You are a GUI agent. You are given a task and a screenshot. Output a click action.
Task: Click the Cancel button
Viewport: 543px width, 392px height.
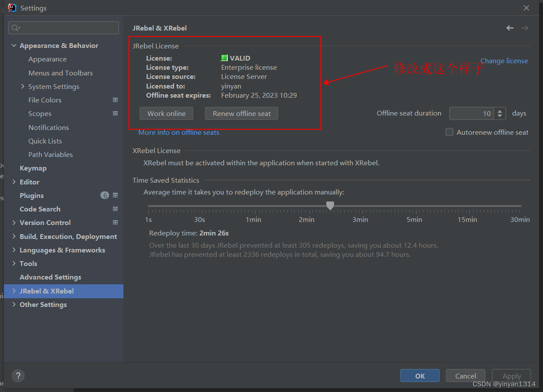[466, 376]
